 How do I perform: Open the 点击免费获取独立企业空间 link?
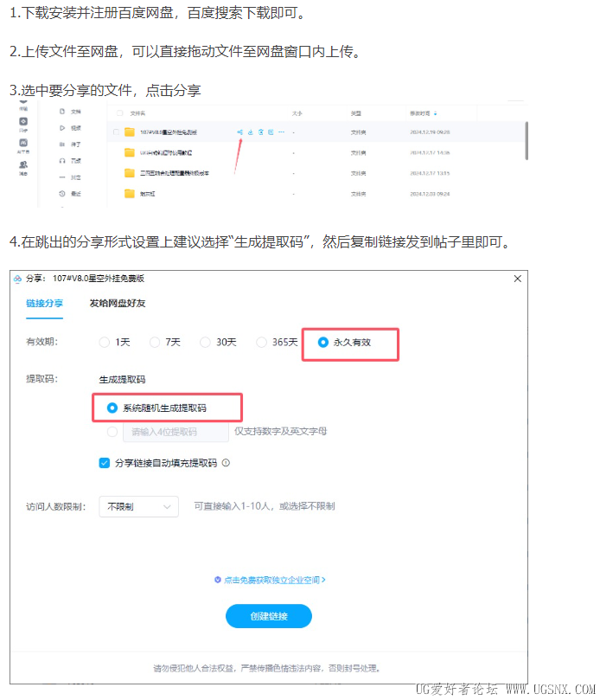pos(271,580)
